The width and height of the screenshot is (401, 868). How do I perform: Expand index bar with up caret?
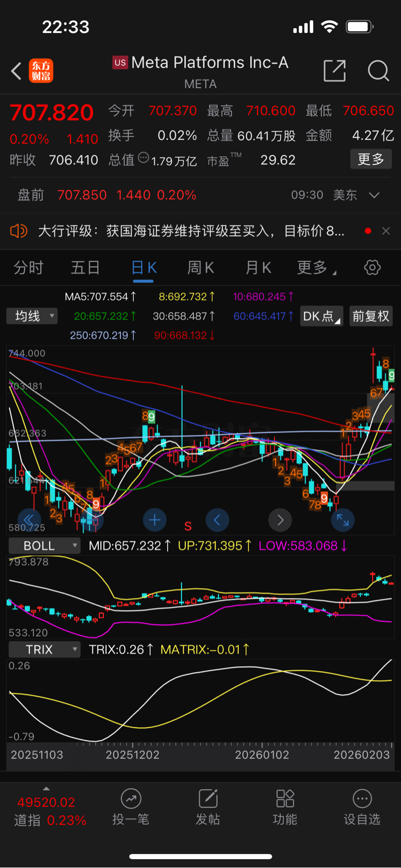click(x=46, y=788)
